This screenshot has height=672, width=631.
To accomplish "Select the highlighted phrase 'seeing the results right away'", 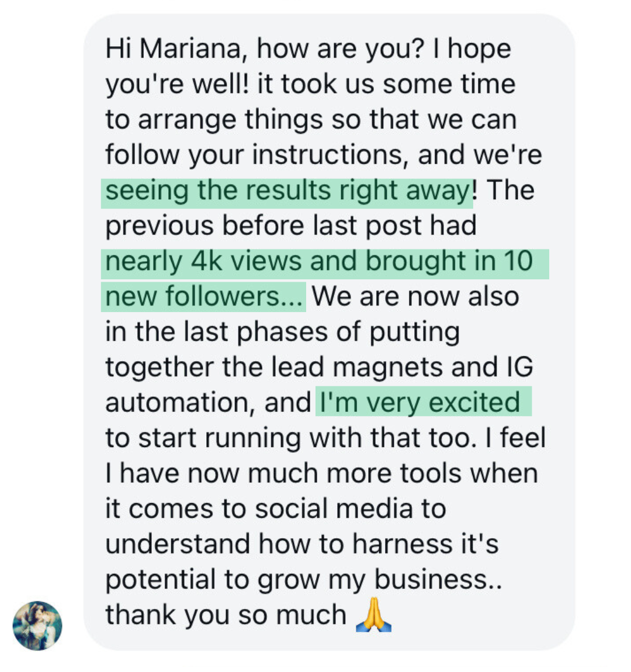I will point(287,190).
